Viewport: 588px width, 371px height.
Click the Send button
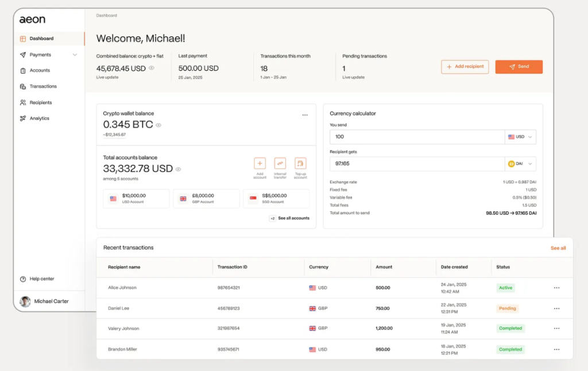519,67
